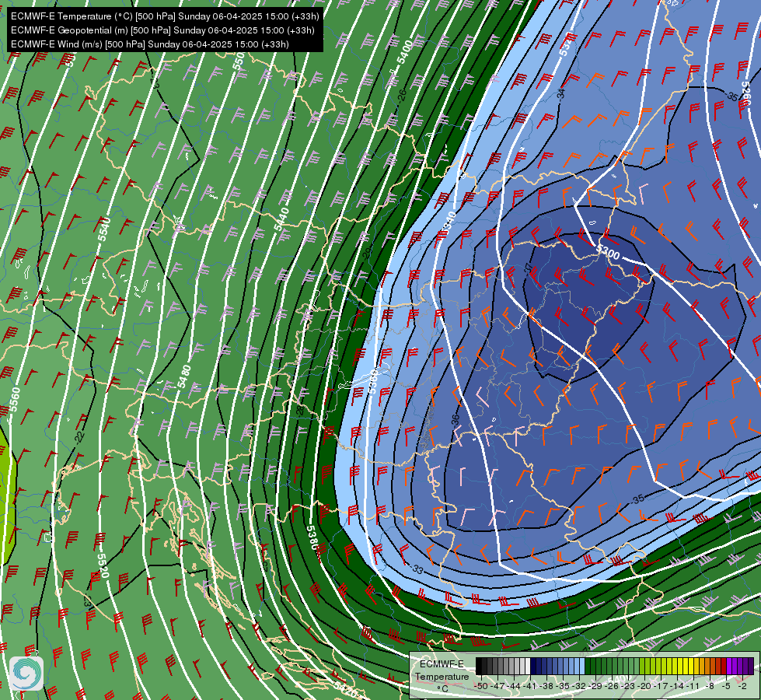
Task: Click the -33 isotherm label
Action: [x=417, y=569]
